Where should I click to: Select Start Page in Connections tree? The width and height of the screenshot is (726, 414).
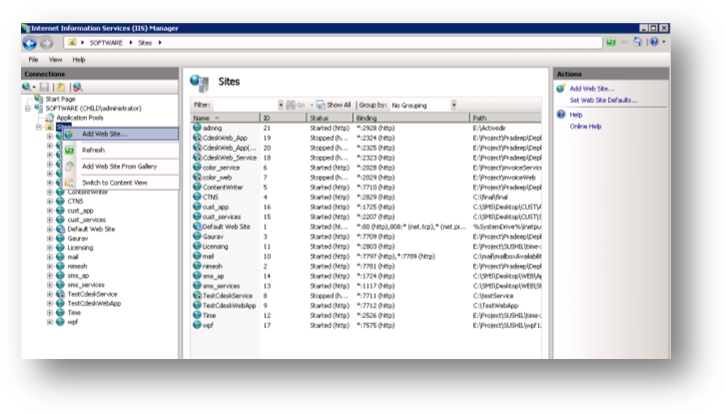coord(60,99)
